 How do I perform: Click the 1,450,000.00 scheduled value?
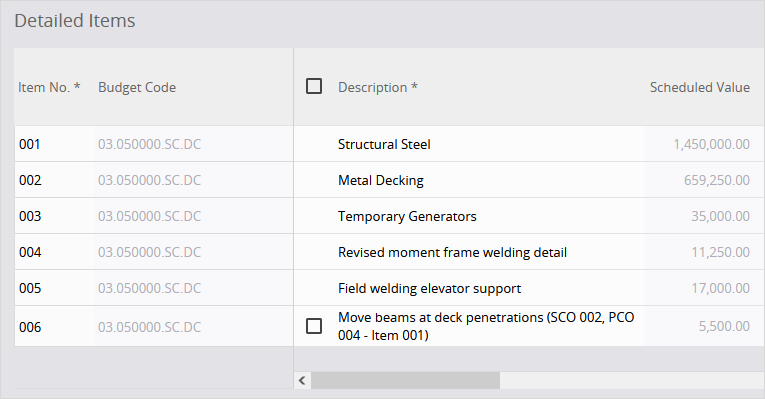(x=711, y=144)
